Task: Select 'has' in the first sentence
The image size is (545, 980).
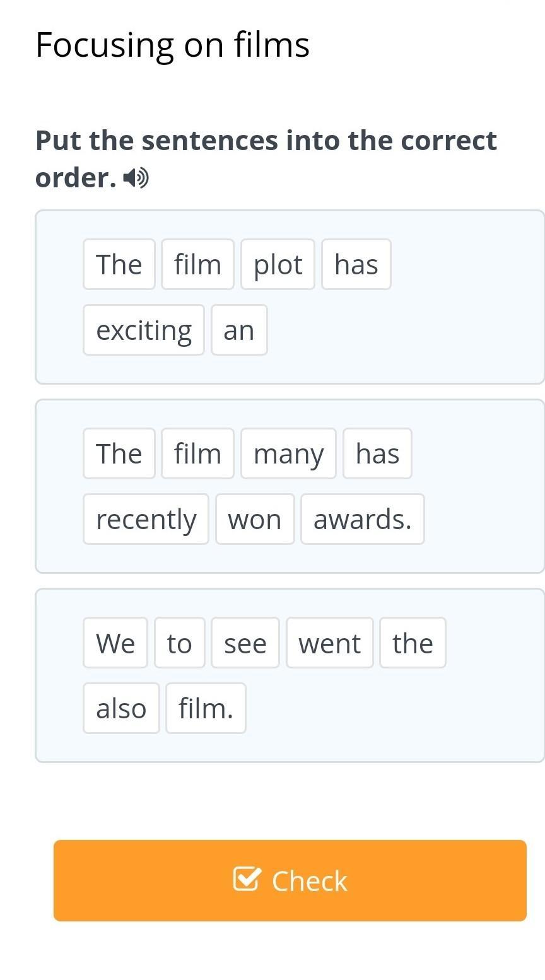Action: point(356,264)
